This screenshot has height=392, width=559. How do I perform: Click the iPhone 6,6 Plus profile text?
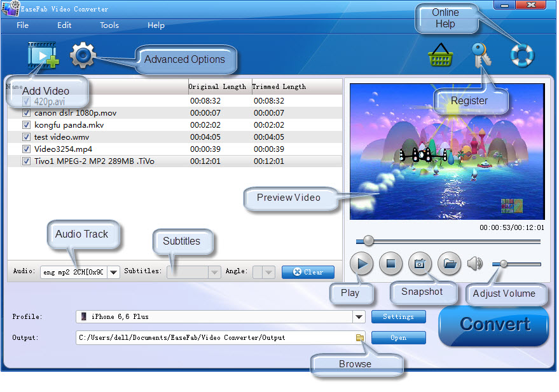[x=120, y=316]
